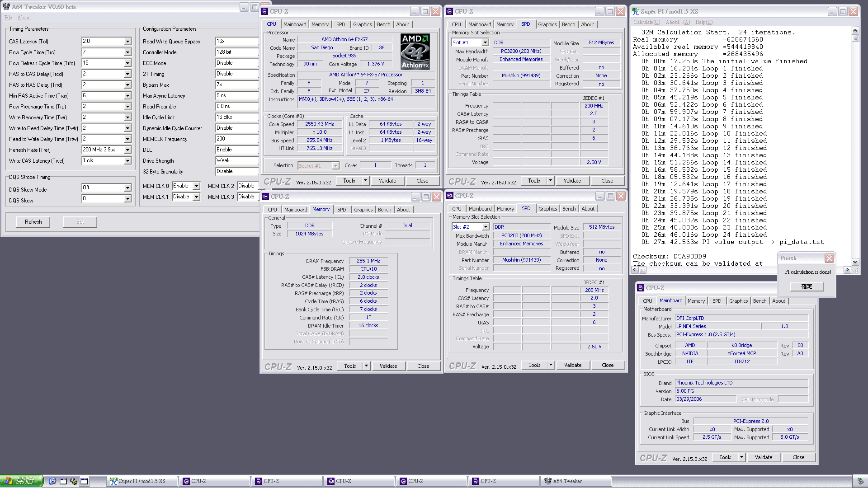Open the Row Cycle Time (Trc) dropdown
Viewport: 868px width, 488px height.
[x=127, y=52]
